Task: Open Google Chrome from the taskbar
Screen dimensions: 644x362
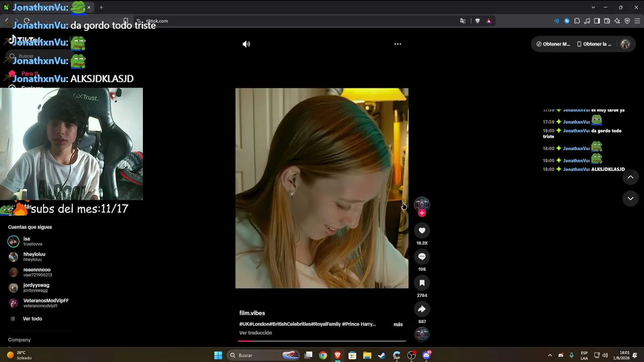Action: [323, 355]
